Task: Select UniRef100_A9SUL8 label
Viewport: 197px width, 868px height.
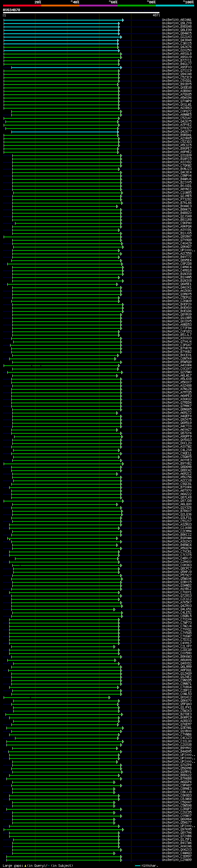Action: click(177, 54)
